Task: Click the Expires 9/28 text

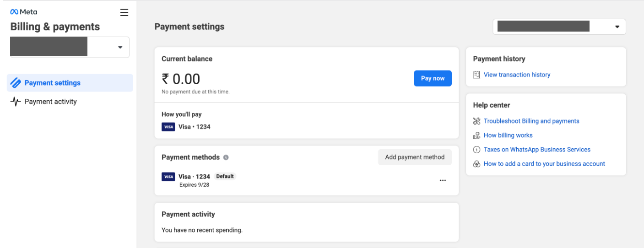Action: 194,185
